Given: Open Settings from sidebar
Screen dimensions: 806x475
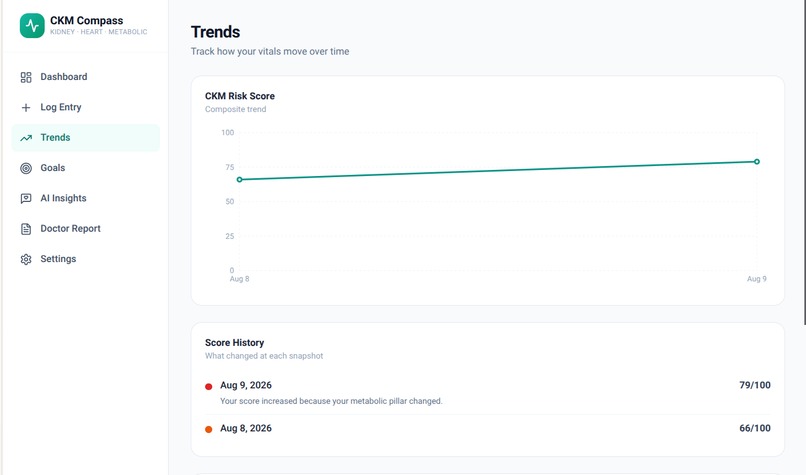Looking at the screenshot, I should (85, 259).
